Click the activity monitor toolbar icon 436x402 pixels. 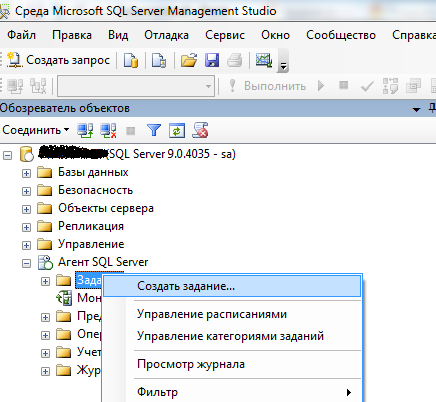pos(264,60)
